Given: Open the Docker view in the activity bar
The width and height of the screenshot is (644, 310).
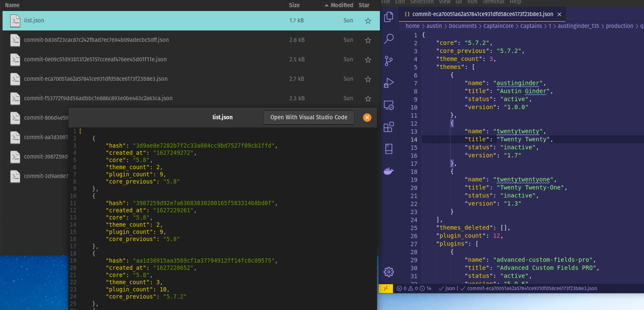Looking at the screenshot, I should pyautogui.click(x=389, y=171).
